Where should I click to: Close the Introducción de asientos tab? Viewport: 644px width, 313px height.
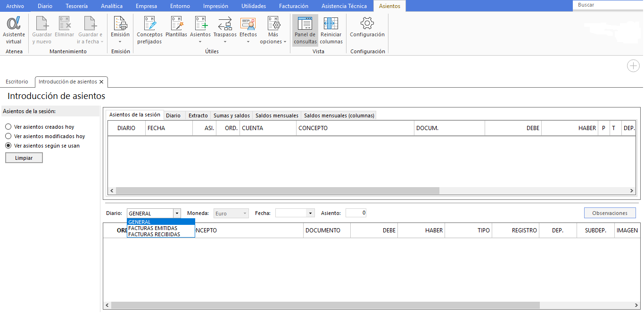pos(101,82)
